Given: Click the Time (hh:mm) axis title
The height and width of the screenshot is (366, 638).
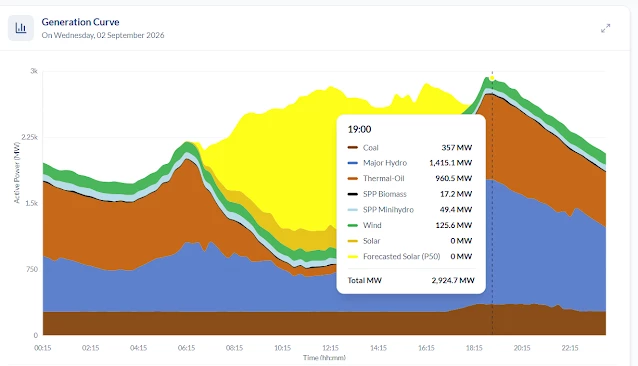Looking at the screenshot, I should point(324,358).
